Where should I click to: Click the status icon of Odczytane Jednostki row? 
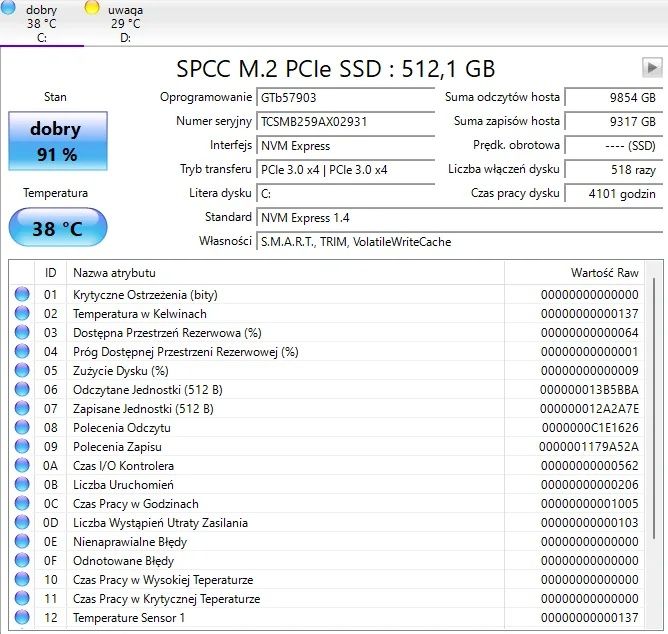(x=22, y=389)
